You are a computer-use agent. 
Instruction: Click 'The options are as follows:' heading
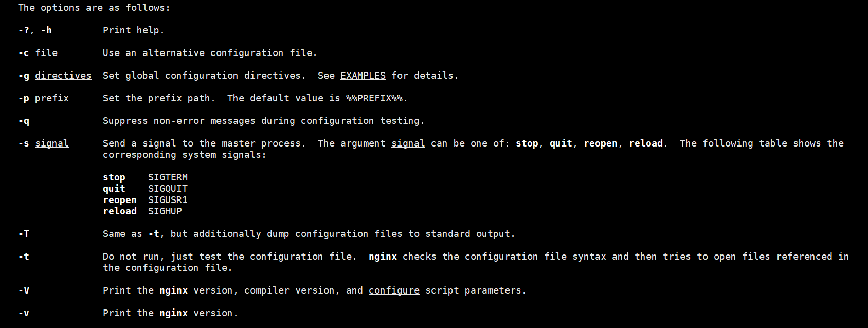pyautogui.click(x=94, y=8)
